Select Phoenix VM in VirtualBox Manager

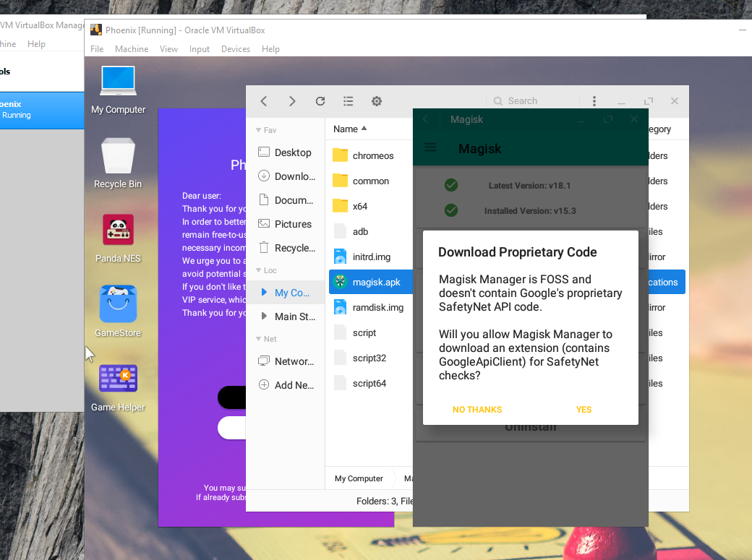[42, 111]
